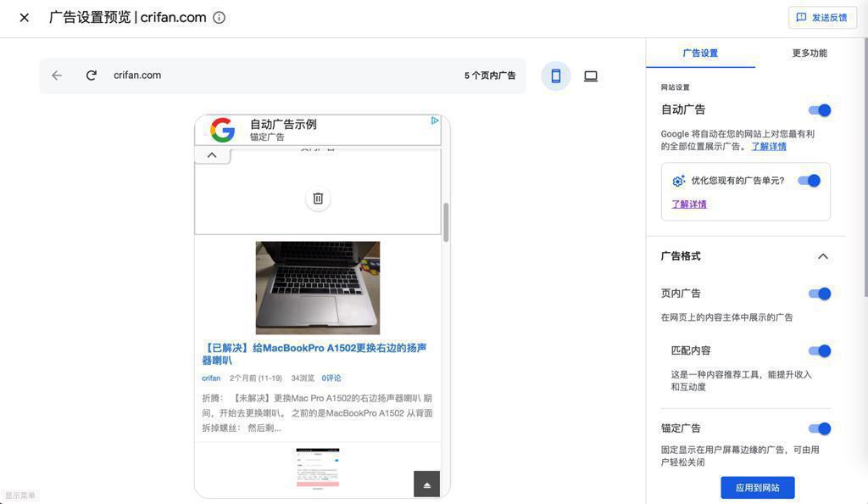Select the 34浏览 view count text
This screenshot has width=868, height=504.
[303, 378]
